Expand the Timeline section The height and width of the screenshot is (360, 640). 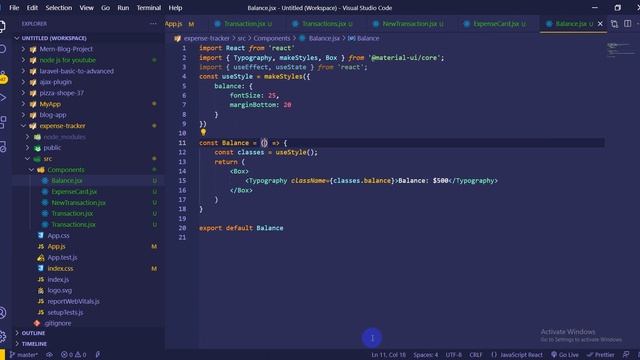(34, 344)
